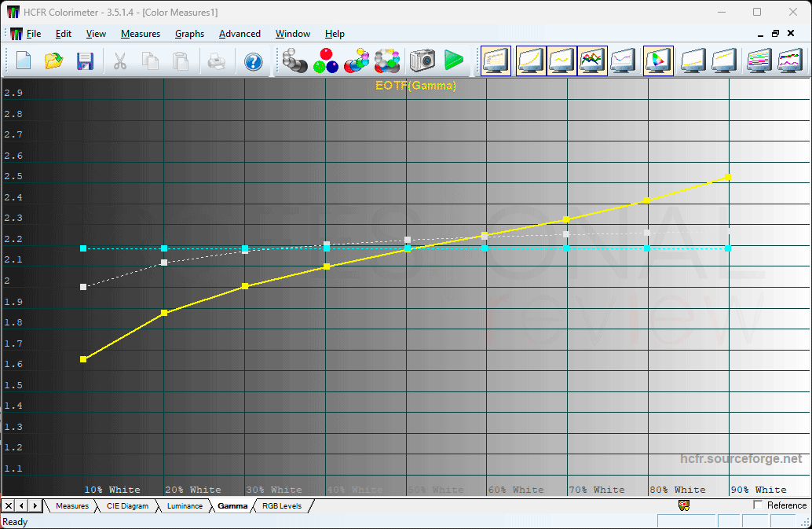Start the gray scale measure (gray spheres icon)
The width and height of the screenshot is (812, 529).
point(294,61)
